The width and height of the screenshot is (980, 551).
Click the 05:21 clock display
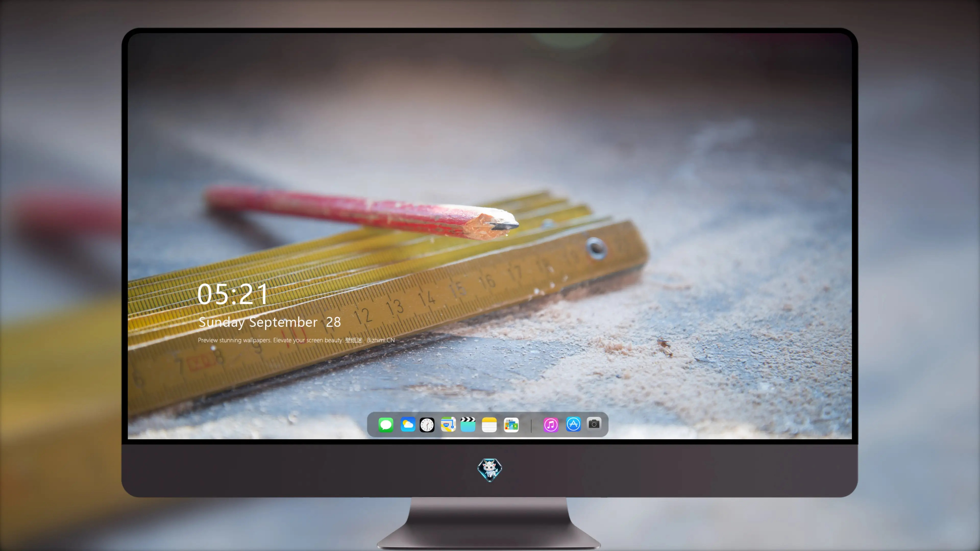232,294
